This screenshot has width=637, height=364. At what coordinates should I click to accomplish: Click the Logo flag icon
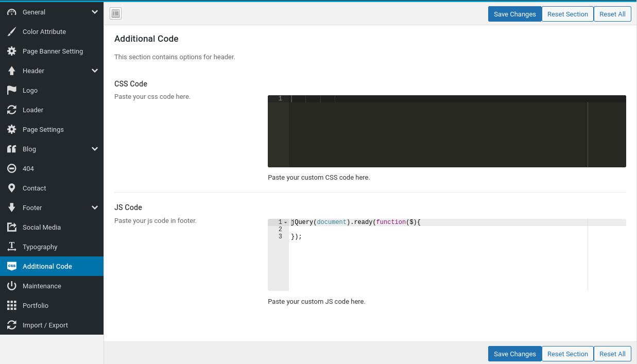click(12, 90)
